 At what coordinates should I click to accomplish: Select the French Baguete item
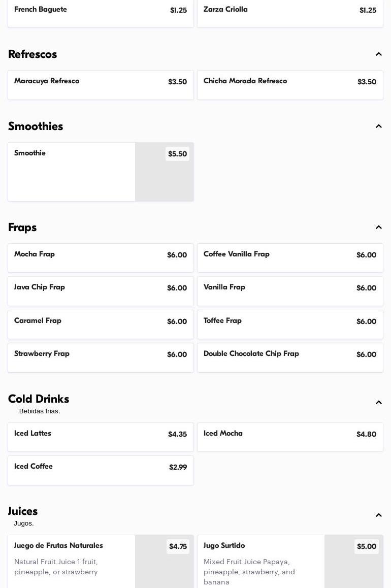(x=101, y=13)
